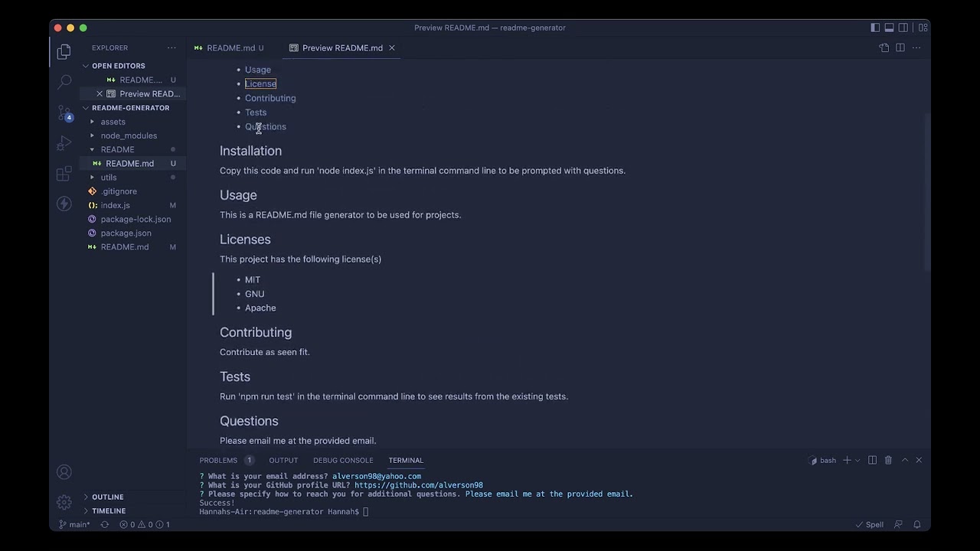Open the package.json file

point(126,233)
